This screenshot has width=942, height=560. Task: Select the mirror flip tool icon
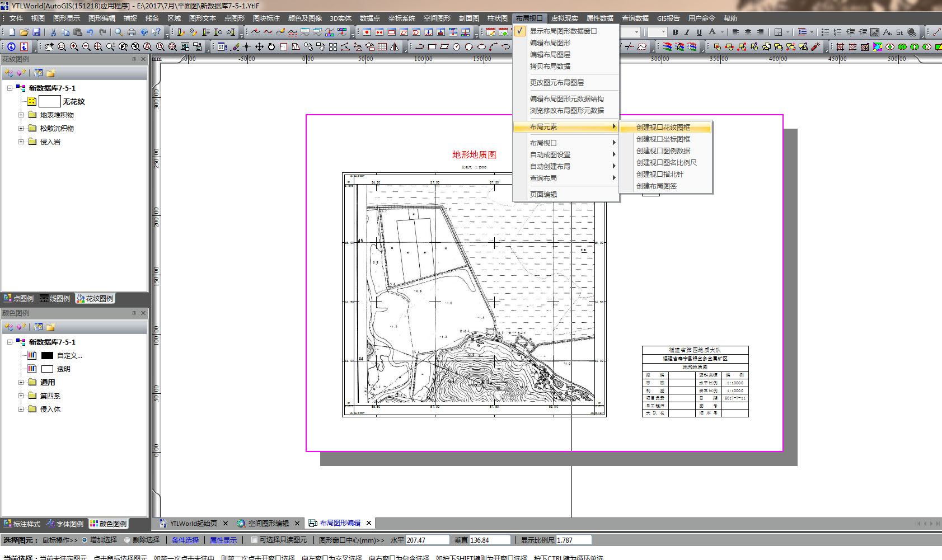pos(395,47)
